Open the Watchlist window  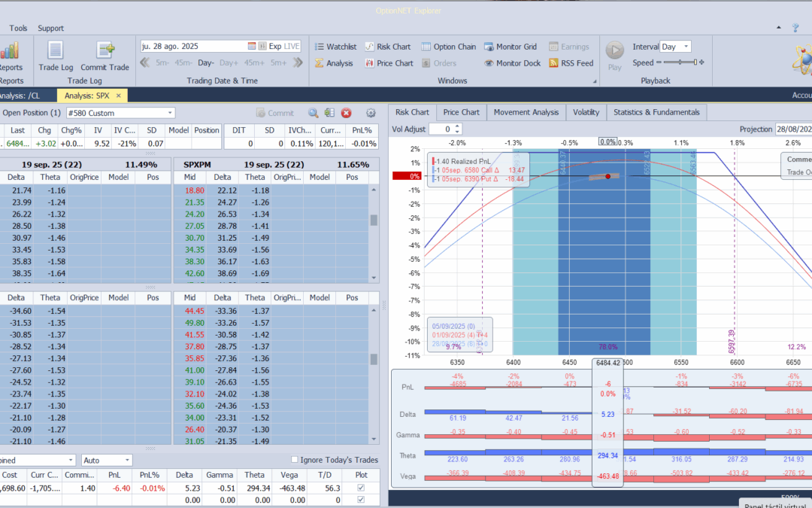pos(335,47)
